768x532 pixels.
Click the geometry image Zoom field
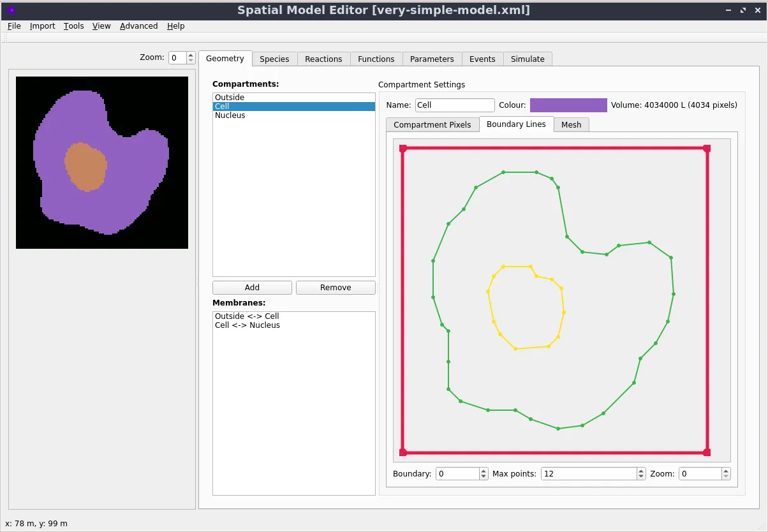pos(177,57)
